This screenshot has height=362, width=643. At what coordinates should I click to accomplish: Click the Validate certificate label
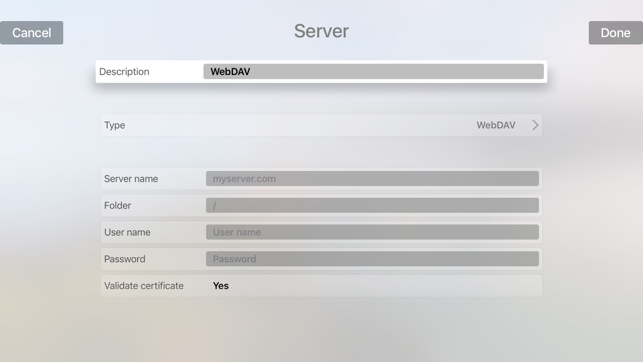click(x=144, y=286)
